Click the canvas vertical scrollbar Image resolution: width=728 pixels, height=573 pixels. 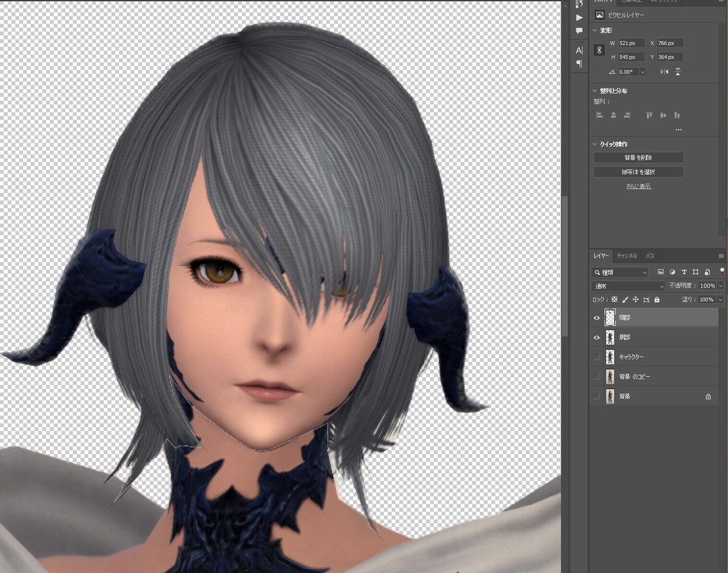565,267
